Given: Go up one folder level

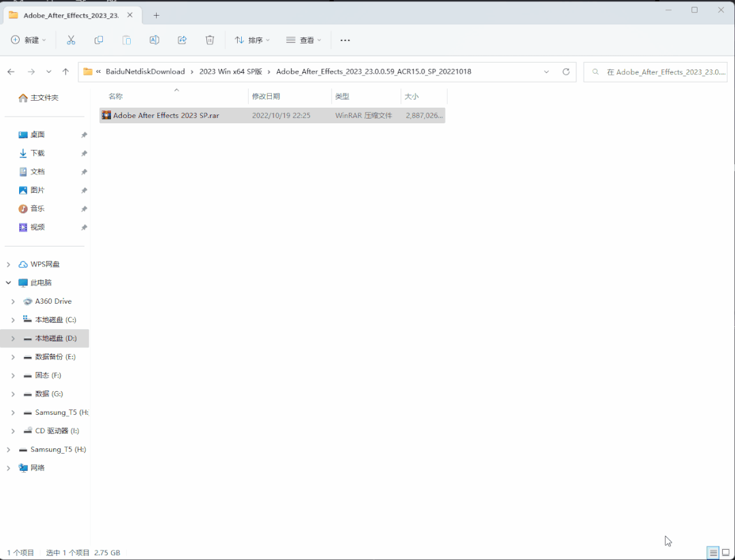Looking at the screenshot, I should (65, 72).
